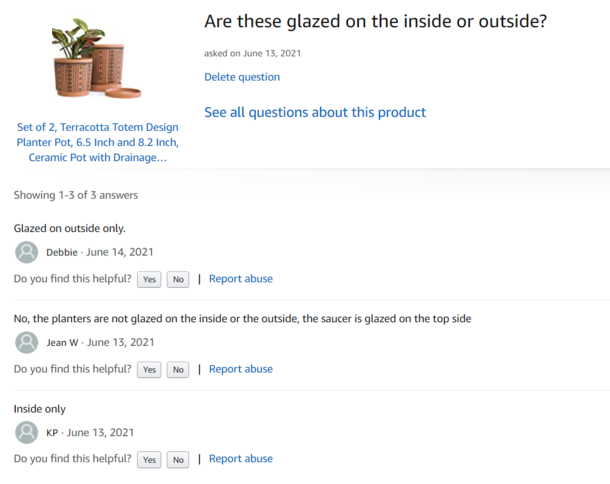Vote No on Jean W's answer
The height and width of the screenshot is (484, 610).
[x=178, y=370]
